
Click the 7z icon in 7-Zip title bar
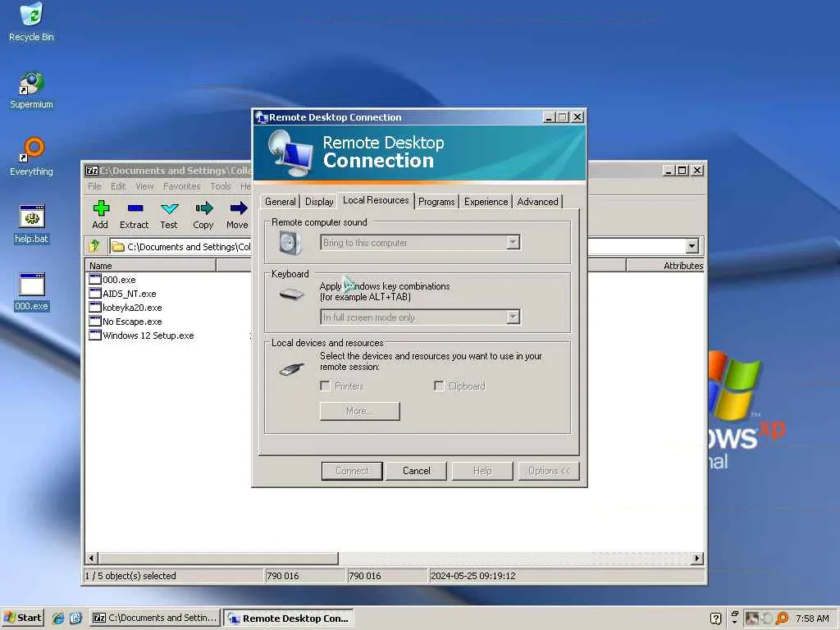click(92, 171)
